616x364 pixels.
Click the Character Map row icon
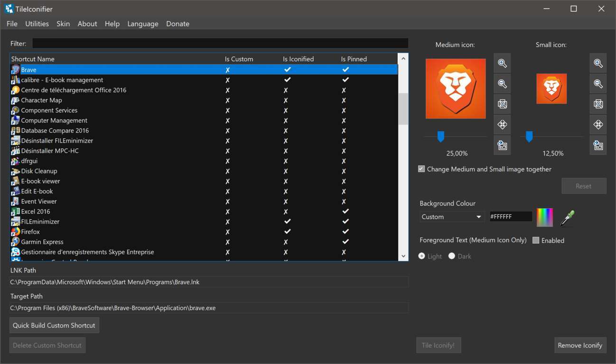click(x=15, y=100)
